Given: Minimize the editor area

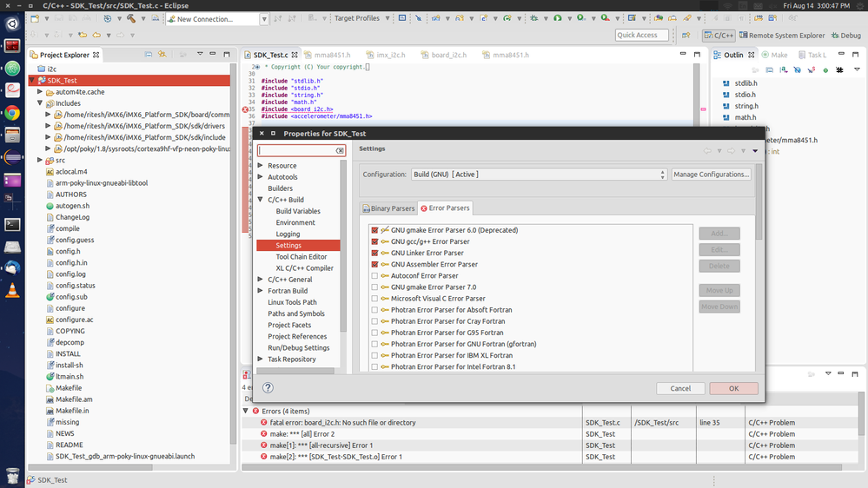Looking at the screenshot, I should [683, 54].
